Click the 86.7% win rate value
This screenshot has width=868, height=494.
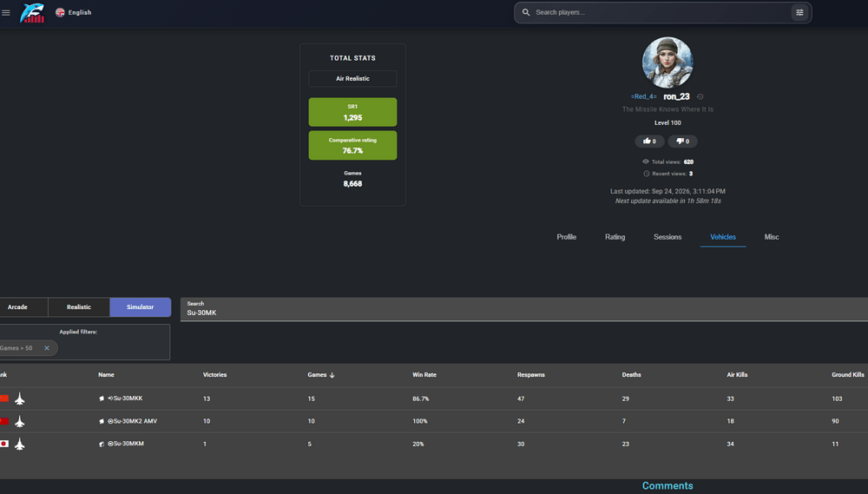pos(421,398)
